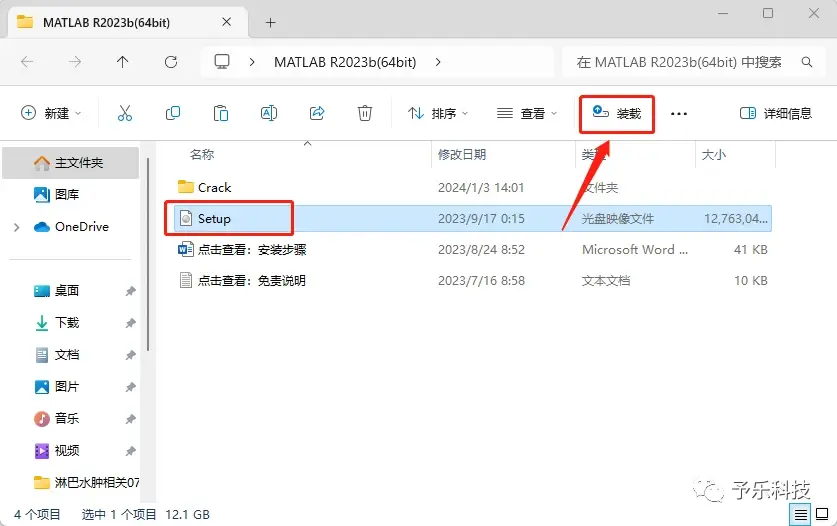Click date 2023/9/17 0:15 in Setup row

click(x=481, y=218)
